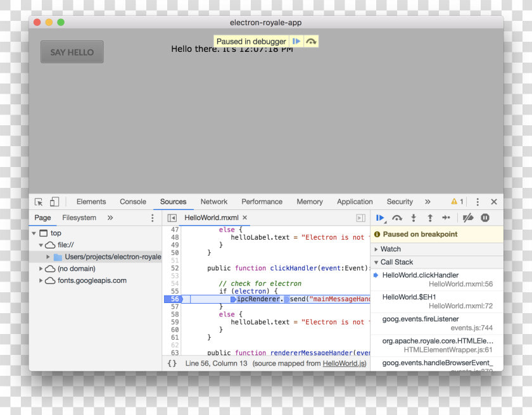Activate the inspect element picker icon

pyautogui.click(x=39, y=202)
